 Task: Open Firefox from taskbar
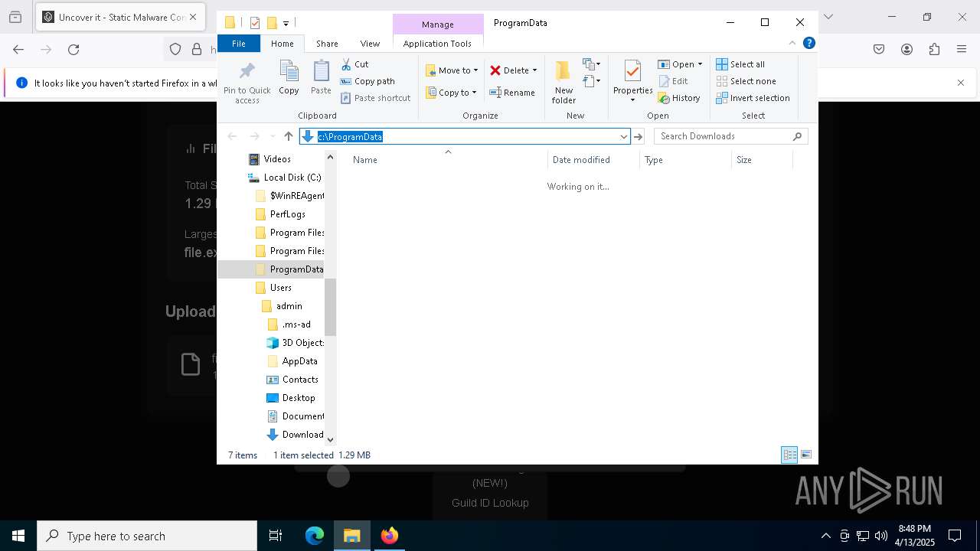(x=390, y=536)
